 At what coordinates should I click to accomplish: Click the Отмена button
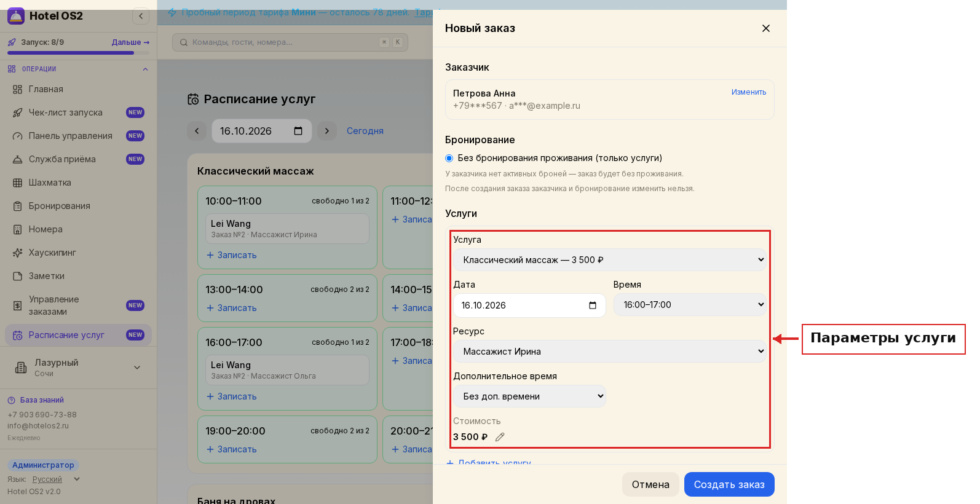[650, 484]
